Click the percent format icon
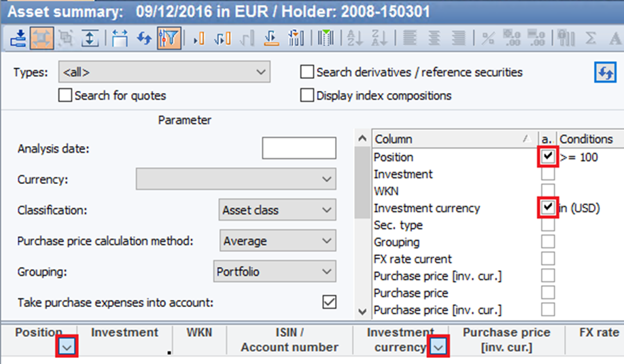This screenshot has height=364, width=624. 487,39
